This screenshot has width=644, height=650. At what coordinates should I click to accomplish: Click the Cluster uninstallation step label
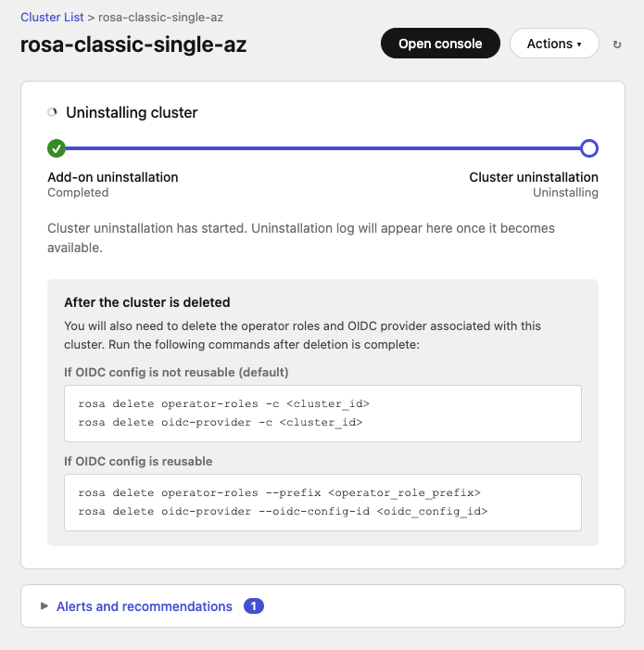point(534,177)
